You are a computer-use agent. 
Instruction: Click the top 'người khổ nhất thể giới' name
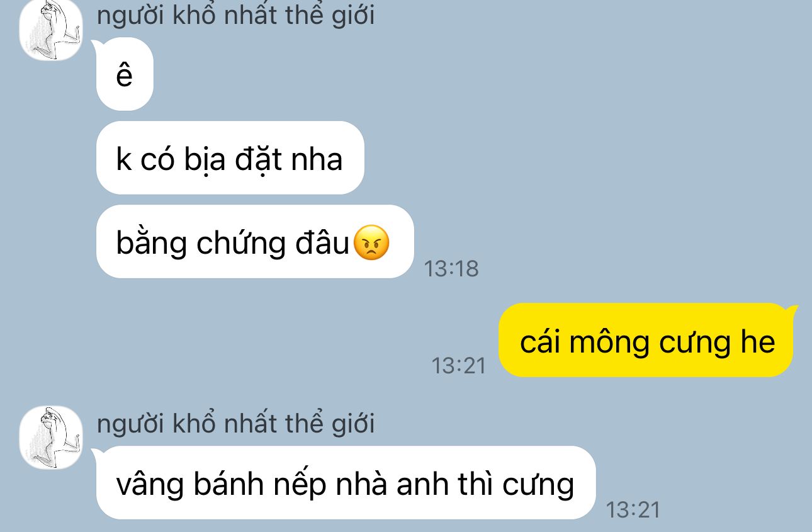pyautogui.click(x=236, y=14)
